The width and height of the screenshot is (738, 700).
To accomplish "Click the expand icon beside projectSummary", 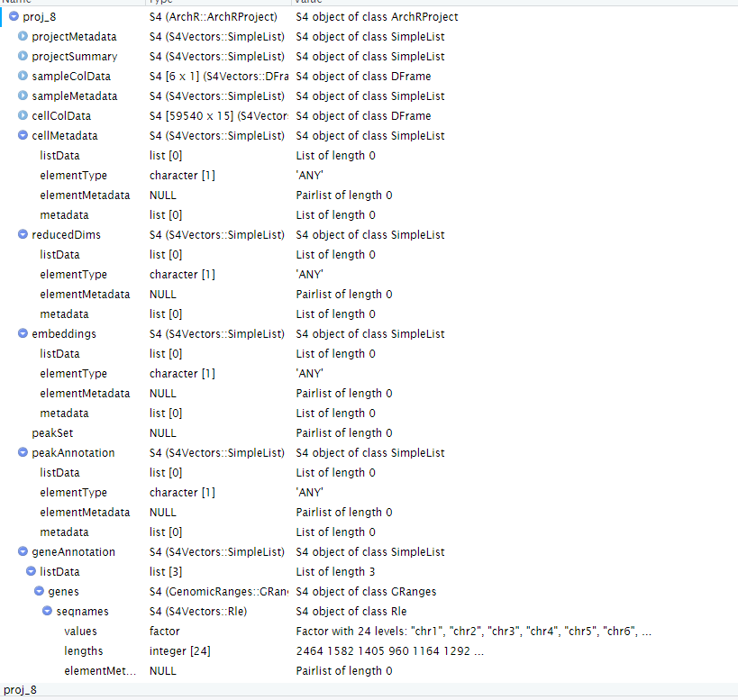I will [23, 56].
